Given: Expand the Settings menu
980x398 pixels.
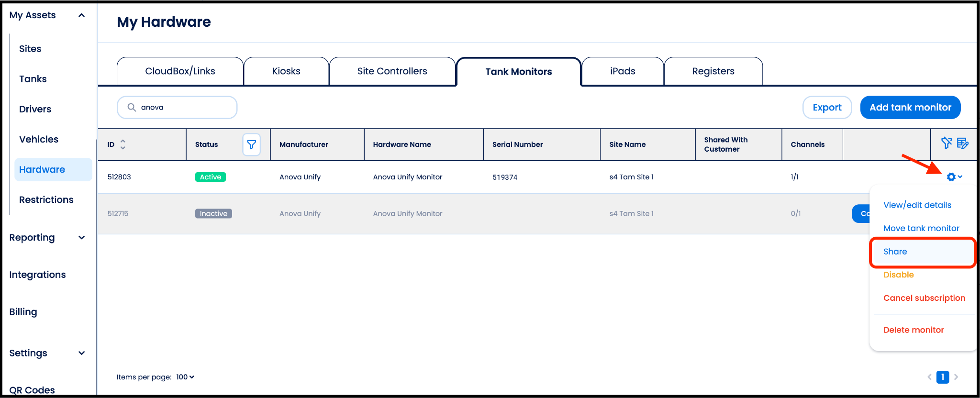Looking at the screenshot, I should pos(82,353).
